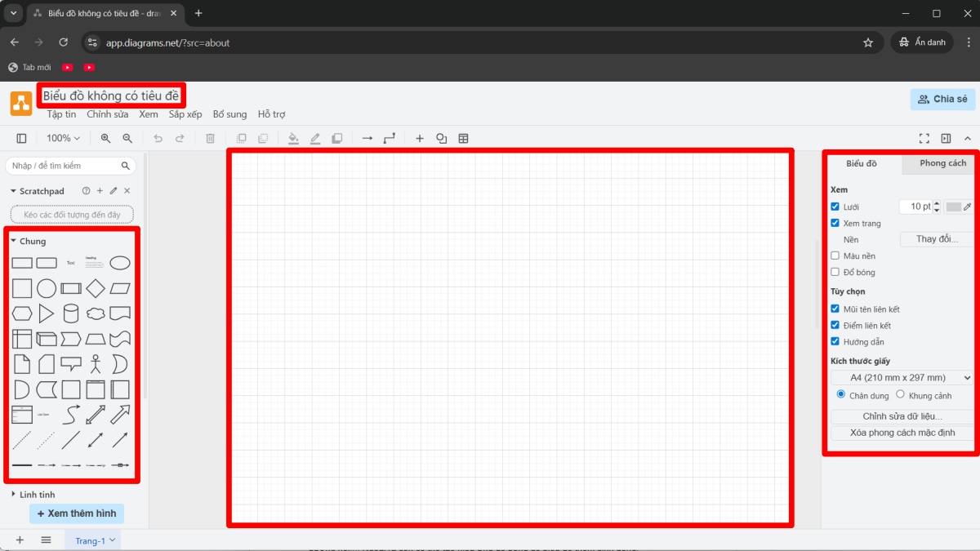Click the redo arrow icon
This screenshot has width=980, height=551.
coord(180,139)
